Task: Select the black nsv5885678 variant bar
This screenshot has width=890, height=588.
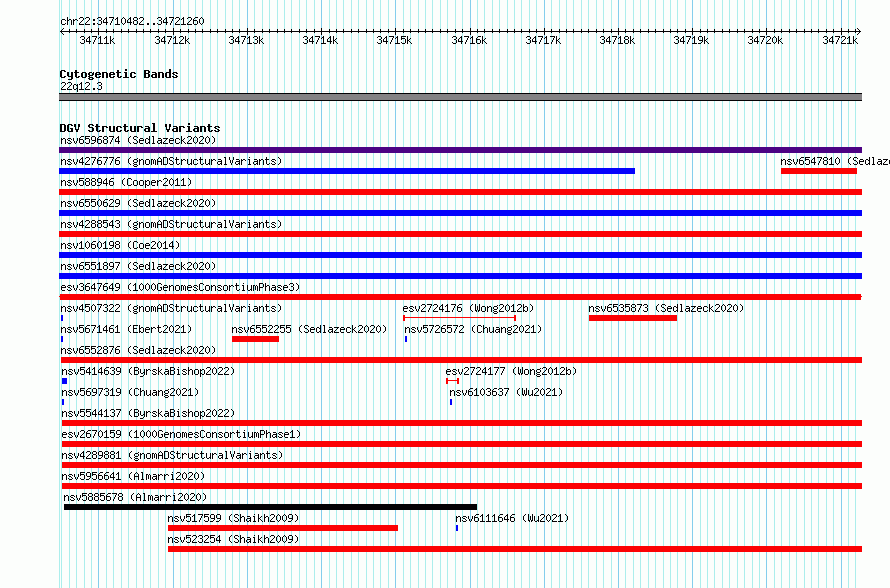Action: tap(271, 507)
